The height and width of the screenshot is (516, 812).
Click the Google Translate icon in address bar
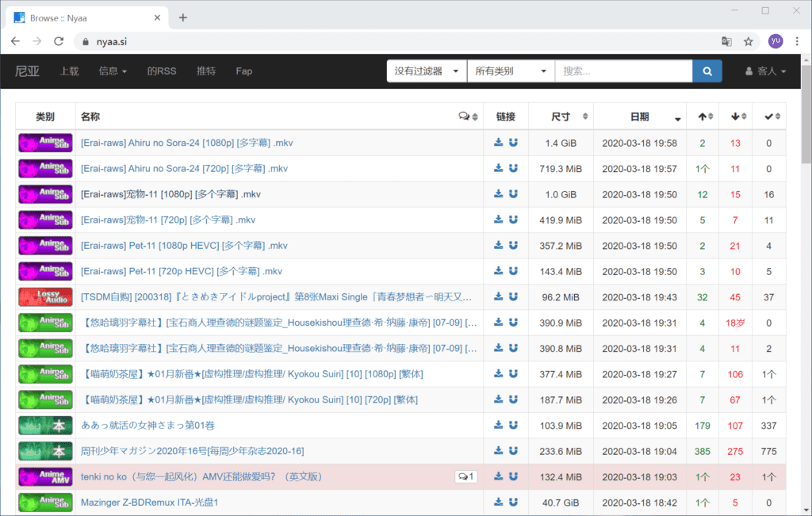click(726, 41)
